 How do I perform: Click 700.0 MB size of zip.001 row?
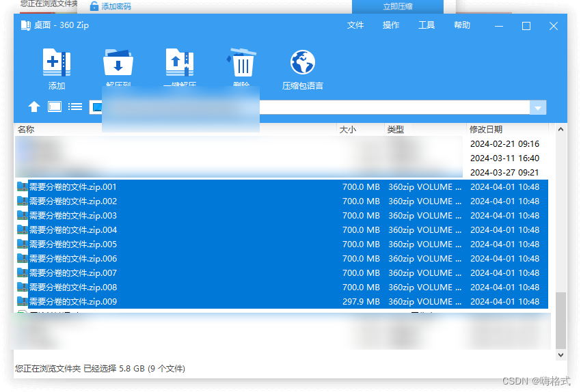point(362,187)
